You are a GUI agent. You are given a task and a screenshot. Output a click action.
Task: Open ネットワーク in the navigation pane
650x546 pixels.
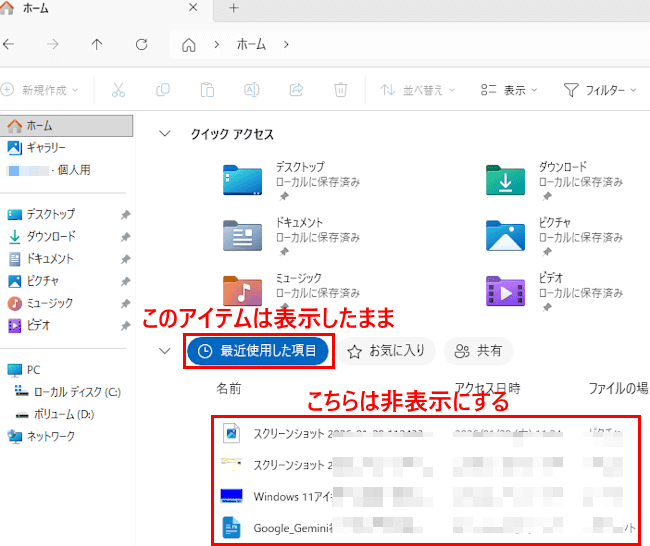click(x=41, y=436)
